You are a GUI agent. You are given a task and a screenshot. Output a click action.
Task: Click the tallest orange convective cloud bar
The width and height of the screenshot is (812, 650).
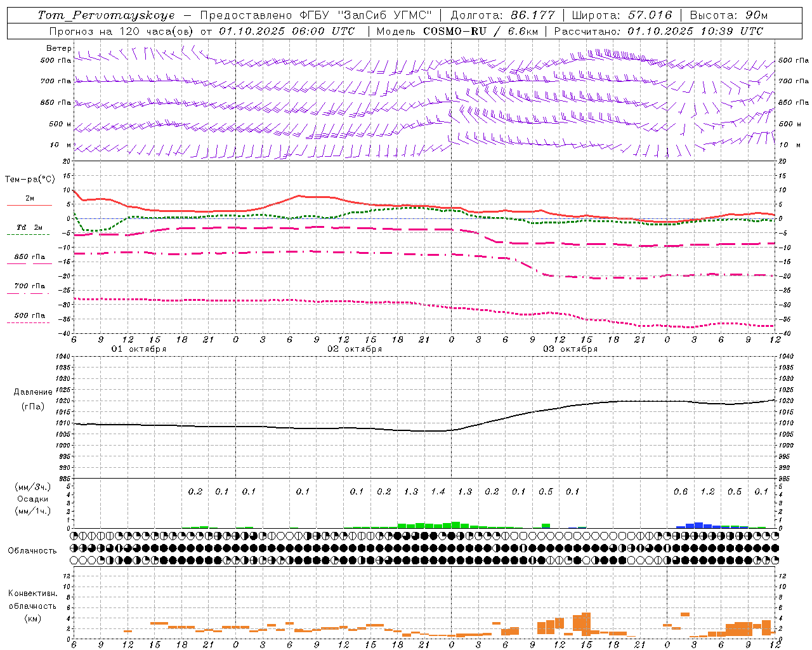(586, 623)
